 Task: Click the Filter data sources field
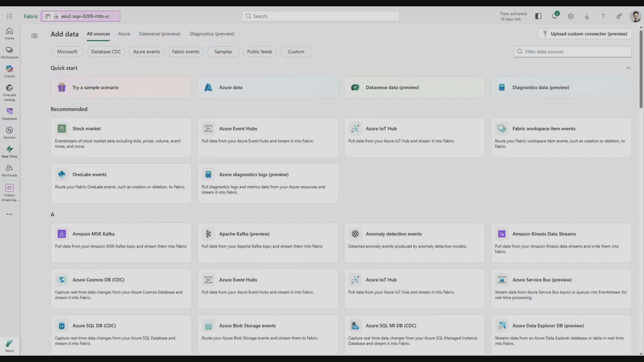pos(573,52)
